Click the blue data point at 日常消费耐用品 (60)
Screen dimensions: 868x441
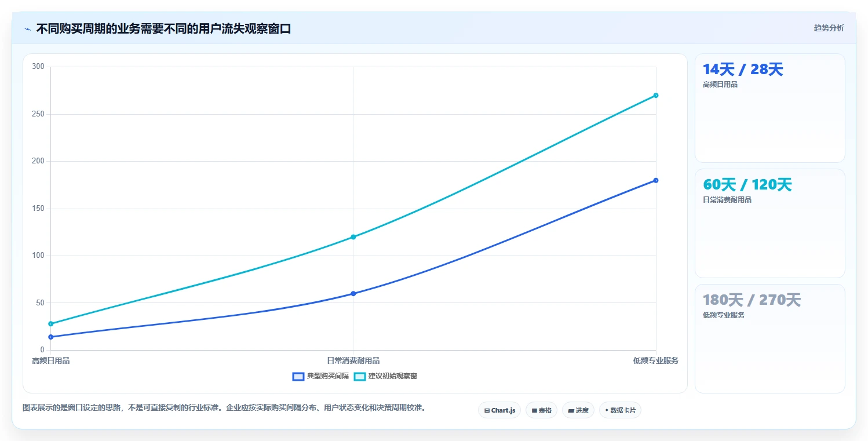(353, 293)
